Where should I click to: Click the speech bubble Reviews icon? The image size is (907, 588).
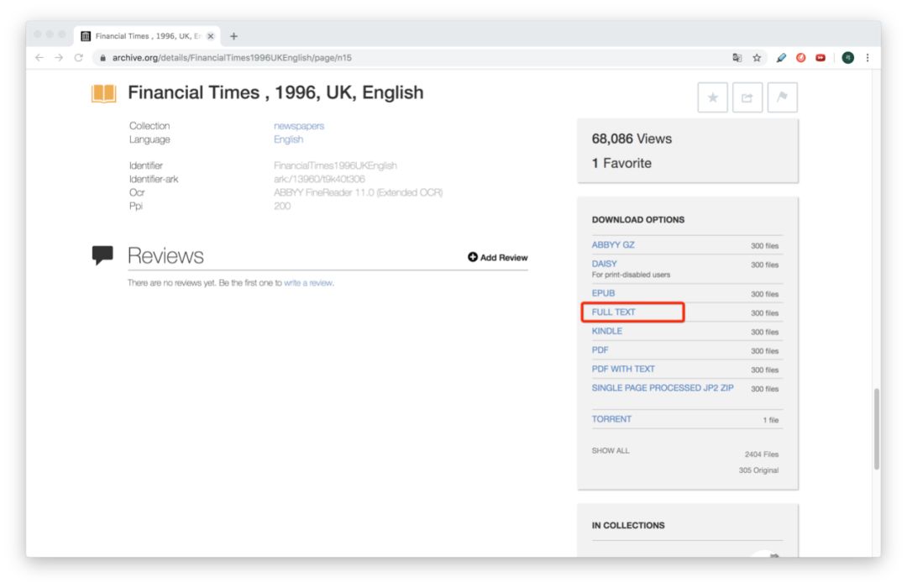pyautogui.click(x=103, y=255)
